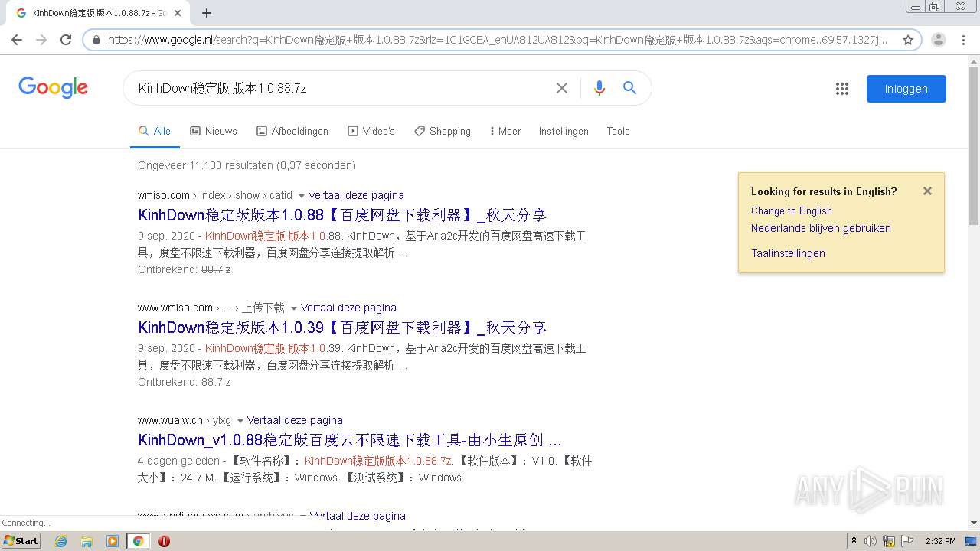The image size is (980, 551).
Task: Click the Google logo
Action: click(x=53, y=87)
